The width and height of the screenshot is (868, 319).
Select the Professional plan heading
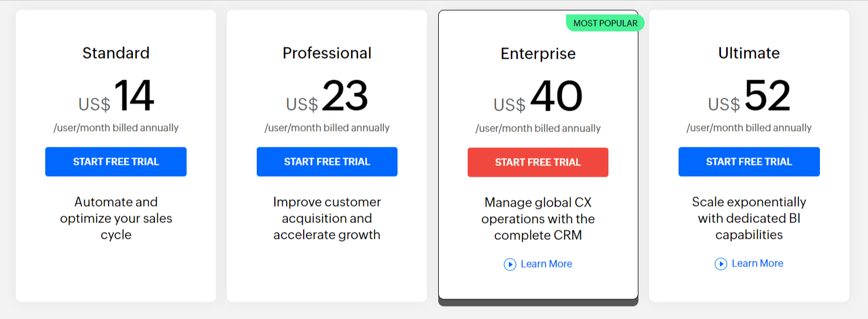click(327, 53)
